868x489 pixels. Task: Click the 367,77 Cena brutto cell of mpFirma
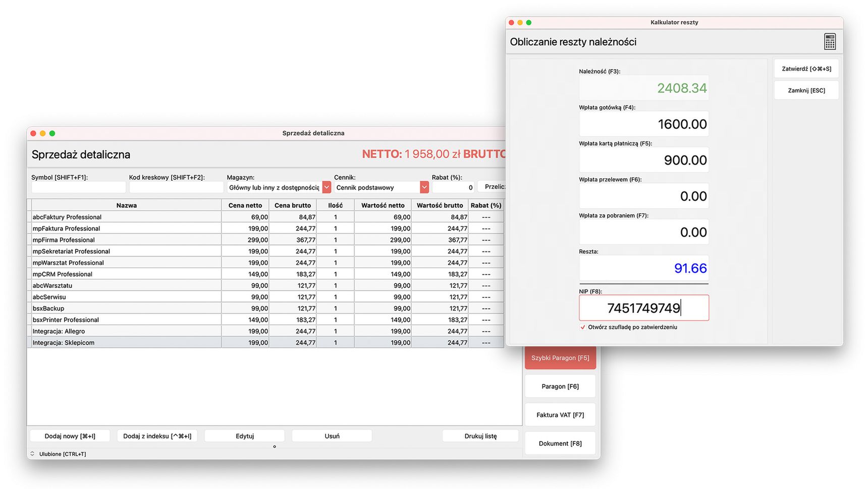point(293,240)
